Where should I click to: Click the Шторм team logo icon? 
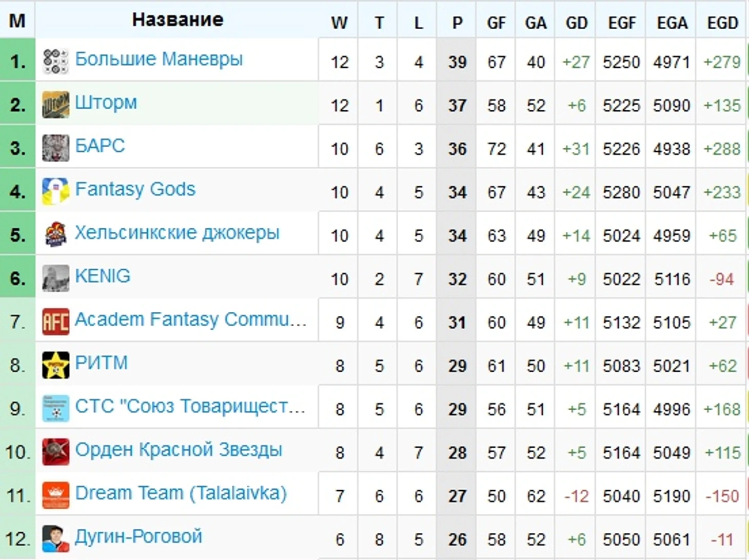tap(55, 105)
